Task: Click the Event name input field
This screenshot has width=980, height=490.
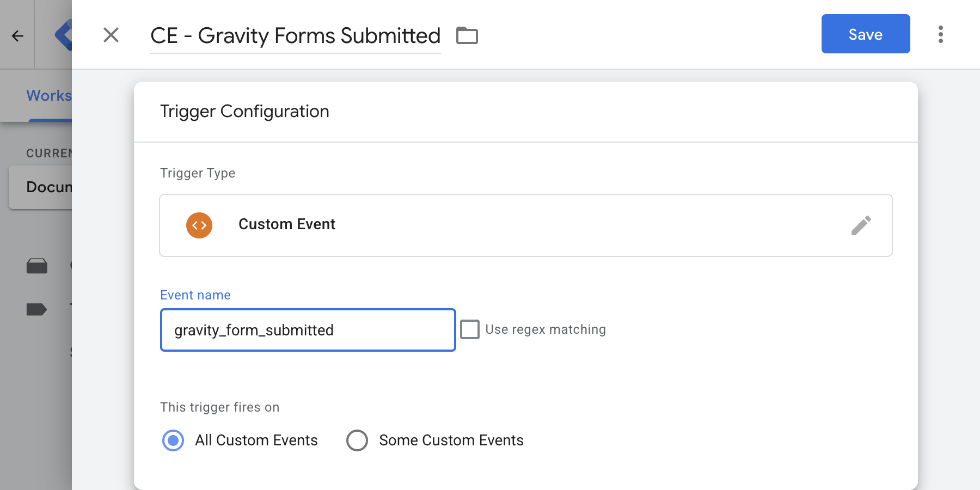Action: pos(308,330)
